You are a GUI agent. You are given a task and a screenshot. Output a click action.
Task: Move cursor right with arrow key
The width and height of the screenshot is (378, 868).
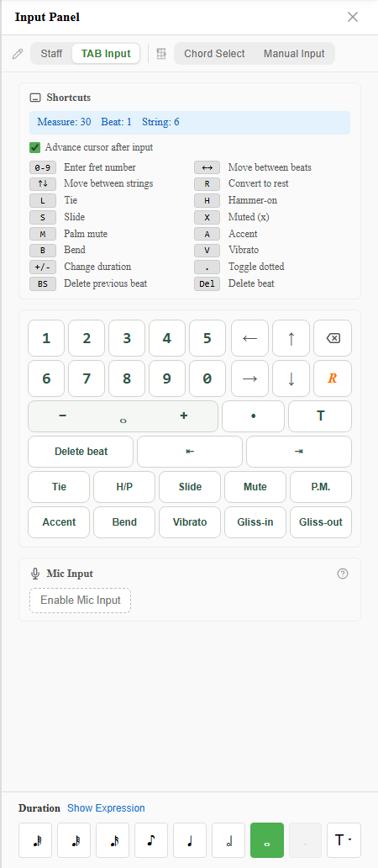(x=249, y=378)
